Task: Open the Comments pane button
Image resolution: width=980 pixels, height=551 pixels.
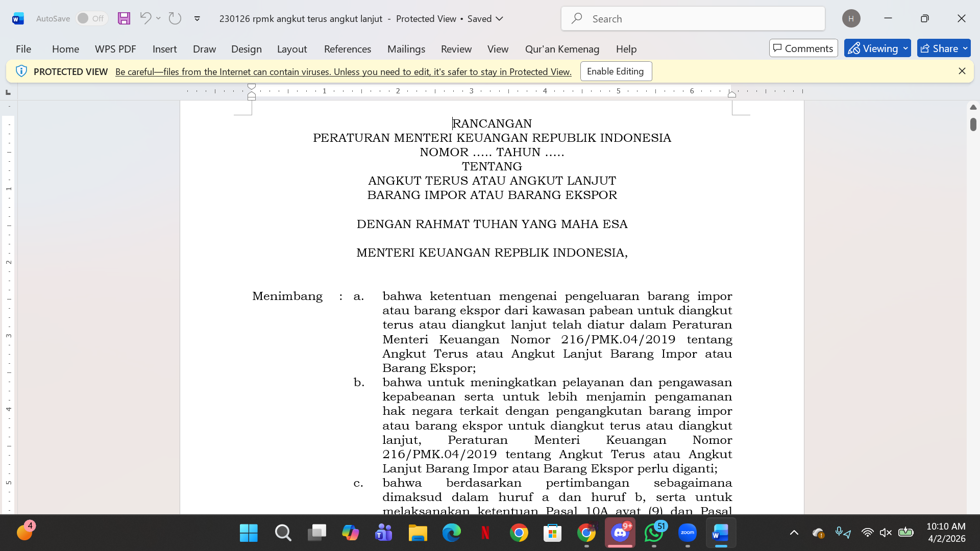Action: [803, 48]
